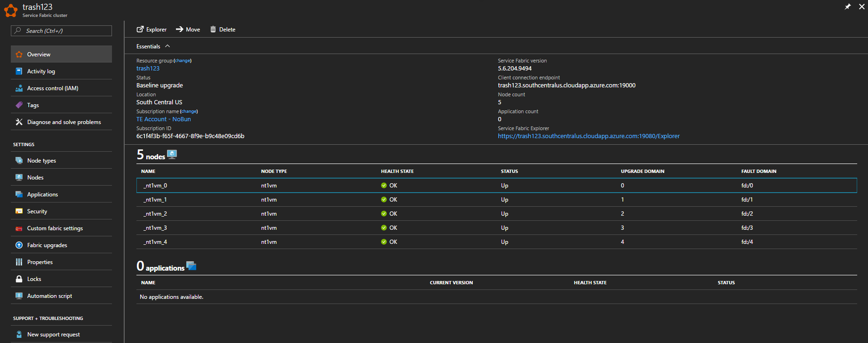Click the FAULT DOMAIN column header

(759, 171)
